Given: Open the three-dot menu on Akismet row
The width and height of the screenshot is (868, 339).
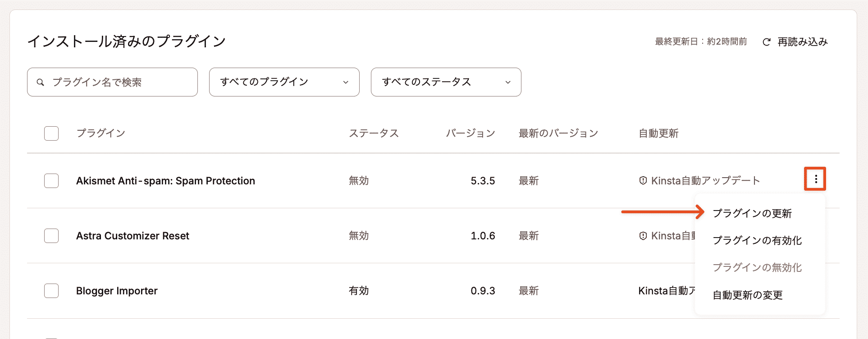Looking at the screenshot, I should [815, 179].
